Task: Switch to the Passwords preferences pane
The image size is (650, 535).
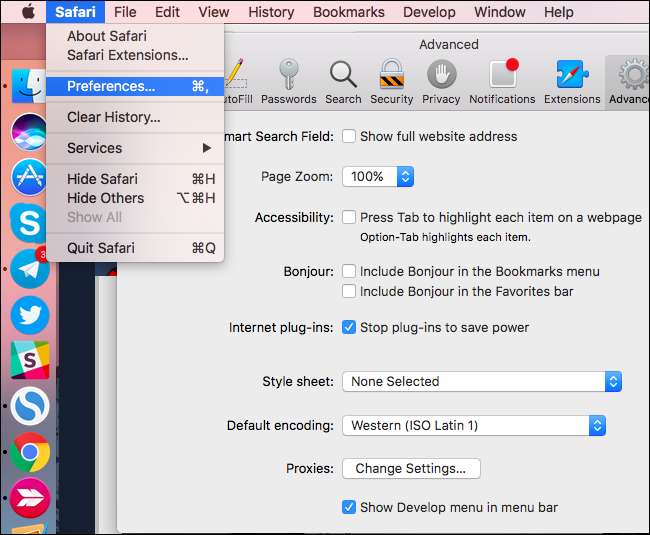Action: pos(289,82)
